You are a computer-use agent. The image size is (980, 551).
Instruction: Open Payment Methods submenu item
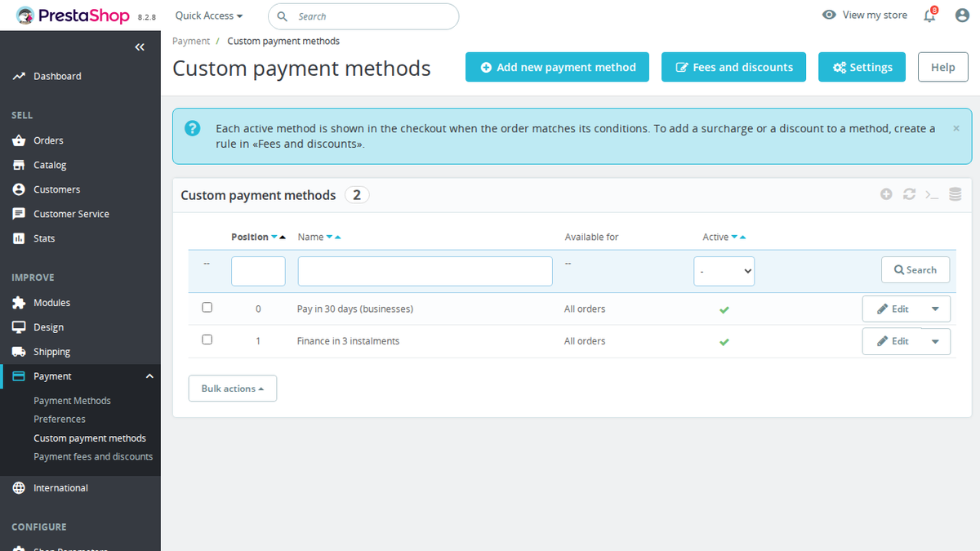[x=72, y=401]
